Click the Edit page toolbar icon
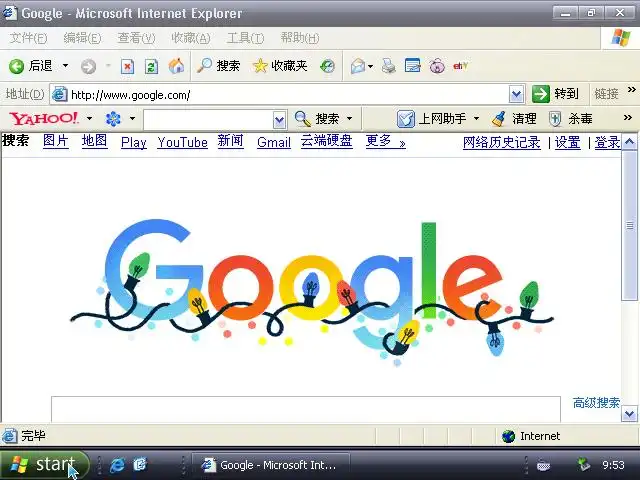640x480 pixels. click(412, 65)
